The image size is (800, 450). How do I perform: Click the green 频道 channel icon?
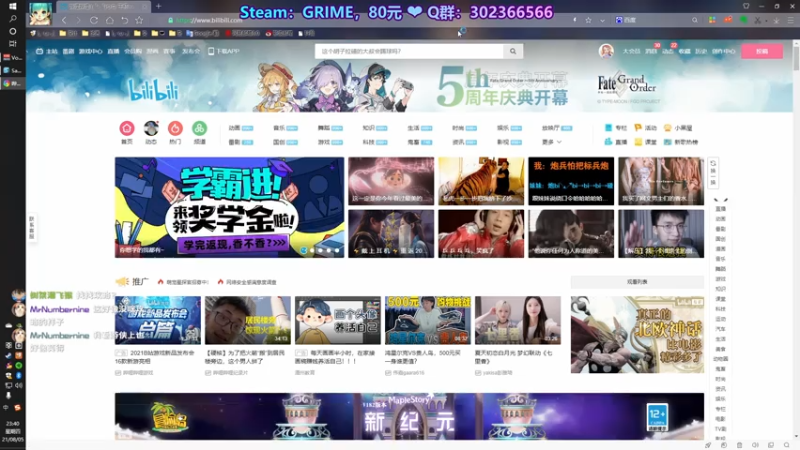[199, 128]
